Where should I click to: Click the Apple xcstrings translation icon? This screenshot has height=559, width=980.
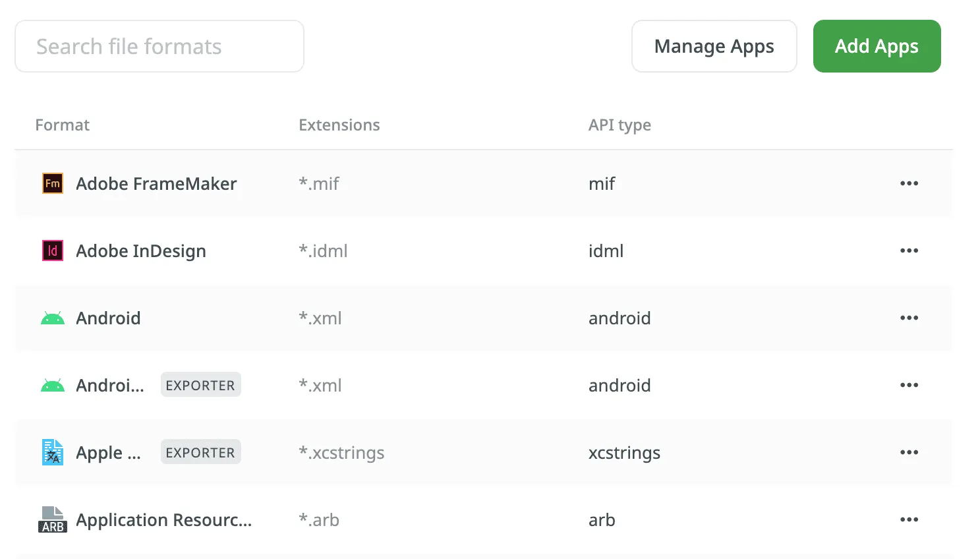(x=52, y=453)
